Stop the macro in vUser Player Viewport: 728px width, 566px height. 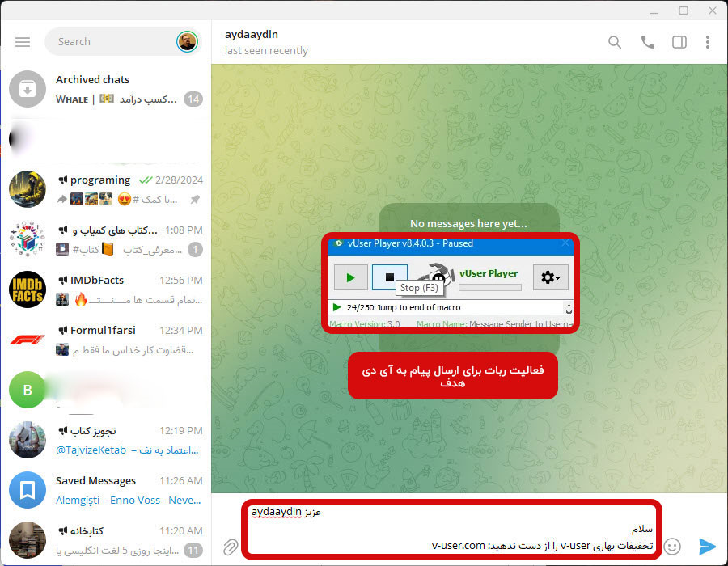coord(390,277)
